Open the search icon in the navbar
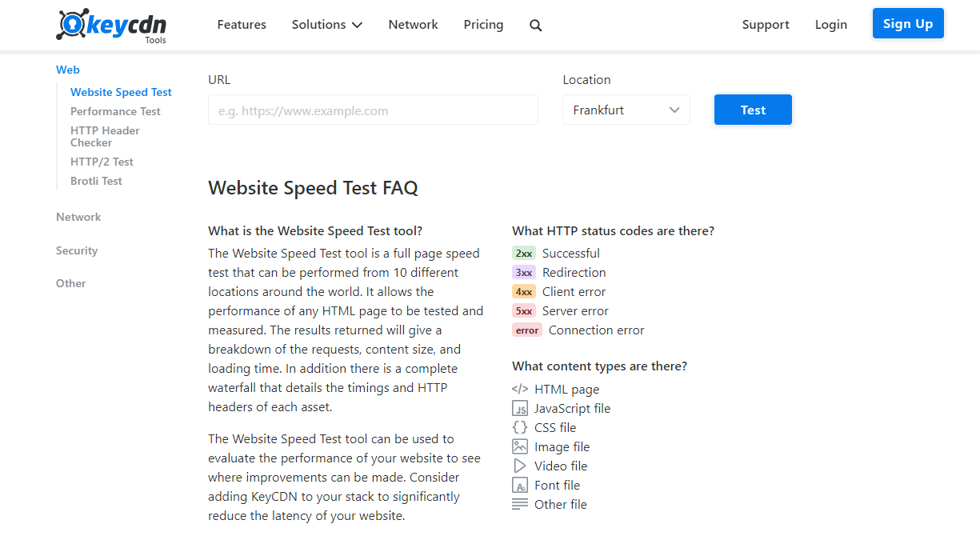 tap(535, 25)
